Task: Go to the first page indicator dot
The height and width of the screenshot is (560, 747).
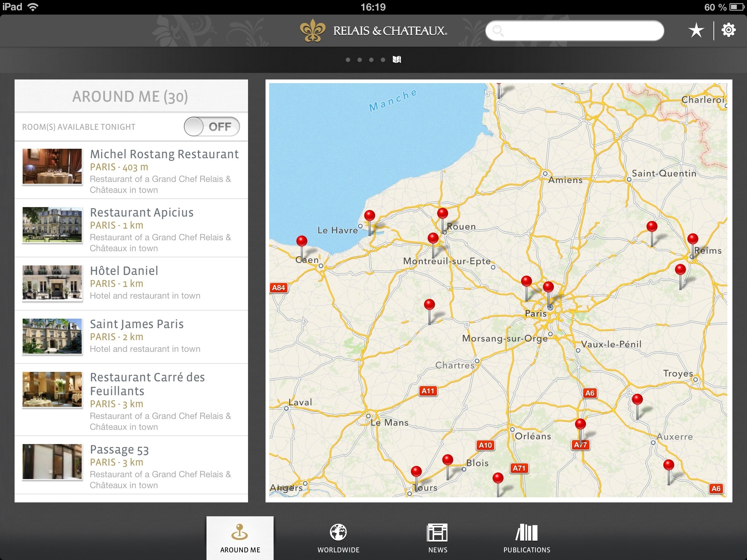Action: tap(348, 60)
